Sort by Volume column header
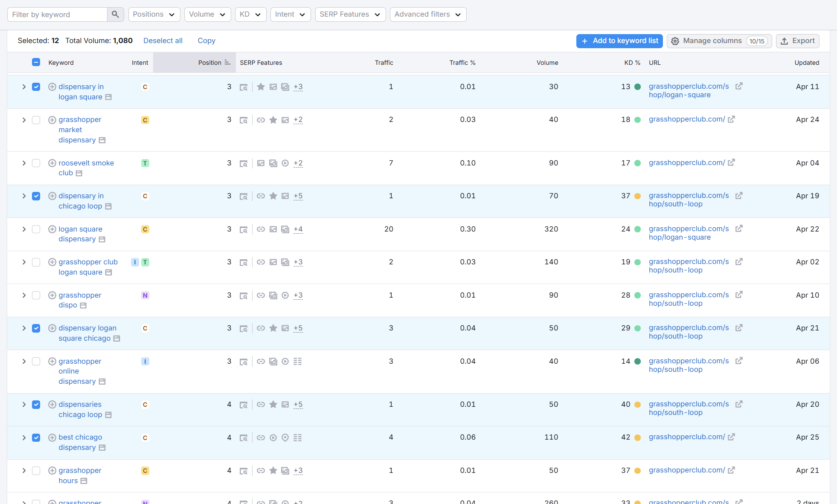The image size is (837, 504). pos(547,63)
